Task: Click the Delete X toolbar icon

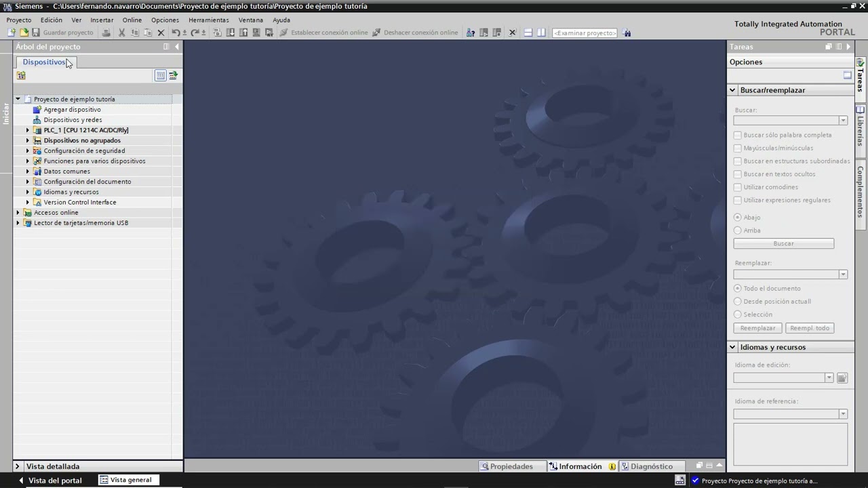Action: point(161,33)
